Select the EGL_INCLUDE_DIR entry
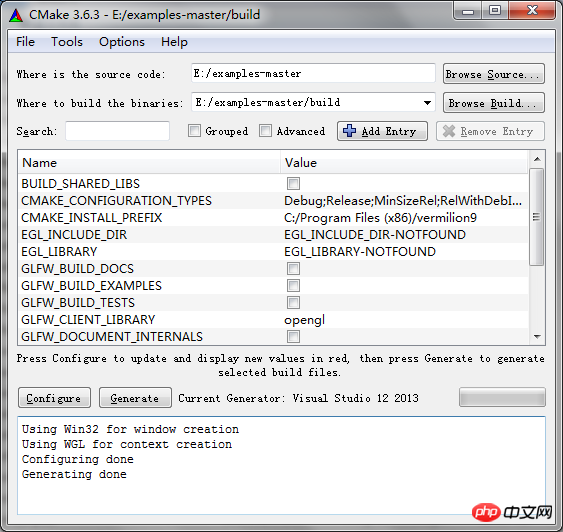563x532 pixels. tap(74, 235)
